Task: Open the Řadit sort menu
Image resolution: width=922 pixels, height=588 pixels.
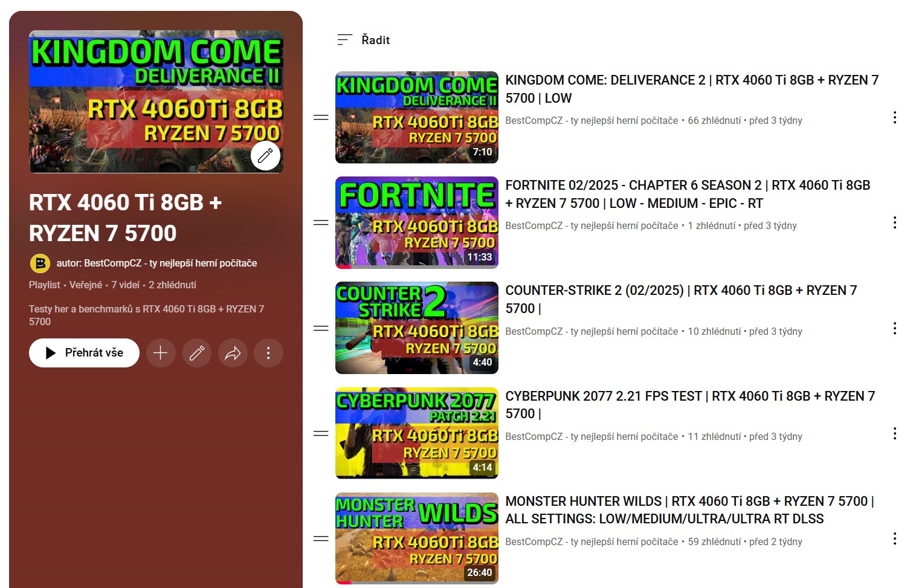Action: pyautogui.click(x=363, y=40)
